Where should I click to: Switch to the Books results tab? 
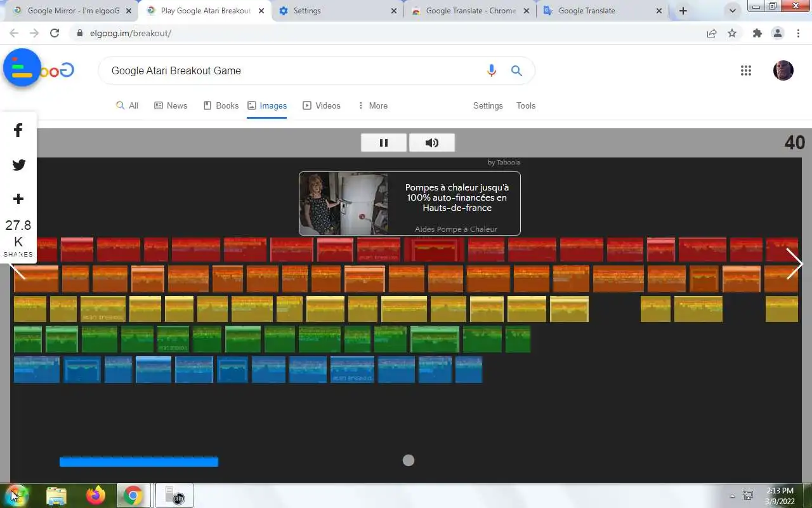pyautogui.click(x=221, y=105)
